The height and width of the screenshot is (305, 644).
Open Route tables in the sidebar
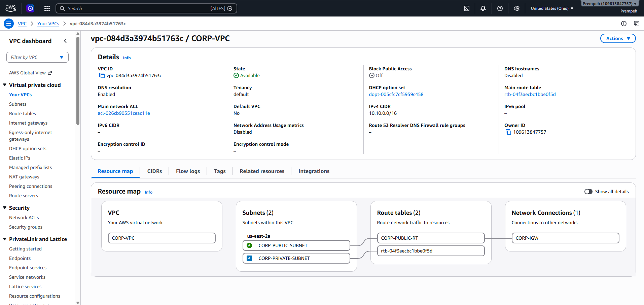(22, 113)
